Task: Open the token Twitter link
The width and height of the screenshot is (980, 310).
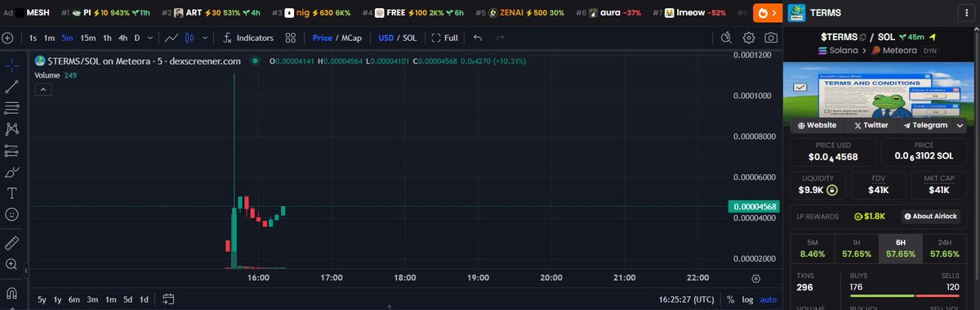Action: (871, 125)
